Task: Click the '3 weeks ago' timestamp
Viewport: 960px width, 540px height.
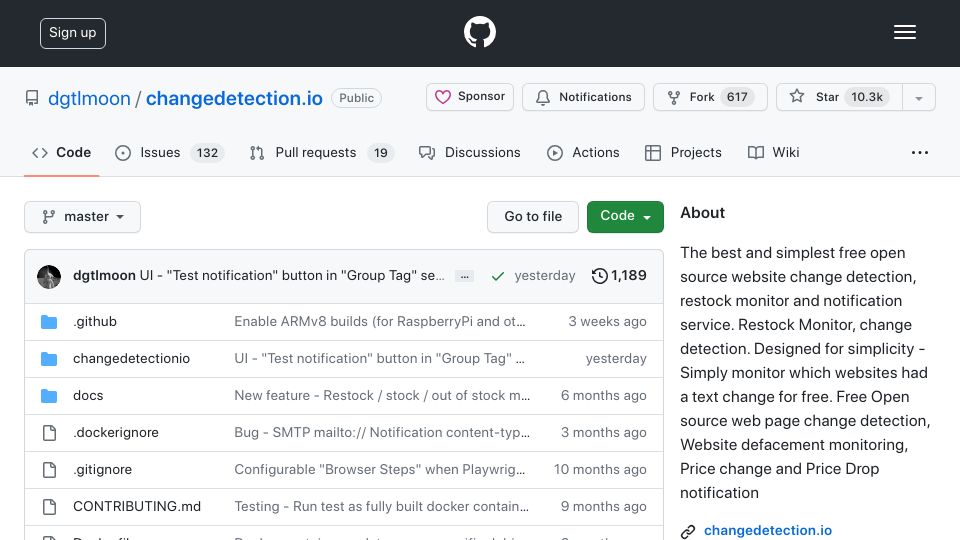Action: point(607,321)
